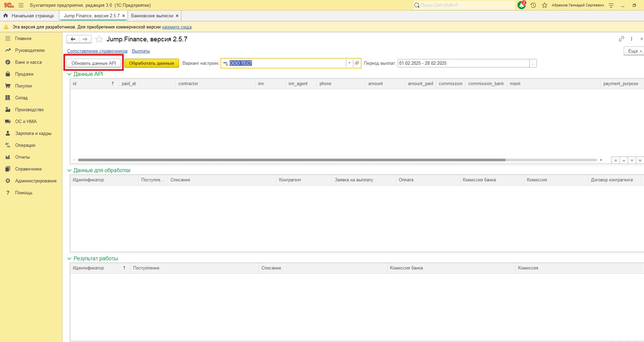Screen dimensions: 644x342
Task: Click the back navigation arrow
Action: tap(73, 39)
